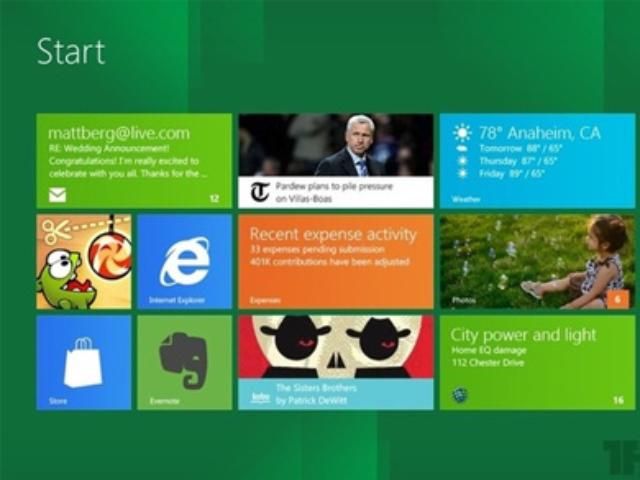Screen dimensions: 640x480
Task: Click 'by Patrick DeWitt' author text
Action: tap(311, 401)
